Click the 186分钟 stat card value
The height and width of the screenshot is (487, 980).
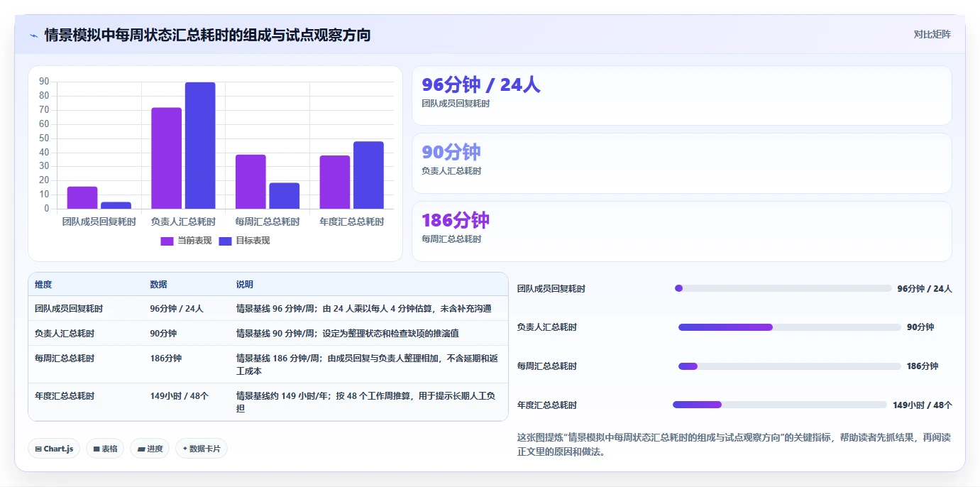(x=456, y=220)
